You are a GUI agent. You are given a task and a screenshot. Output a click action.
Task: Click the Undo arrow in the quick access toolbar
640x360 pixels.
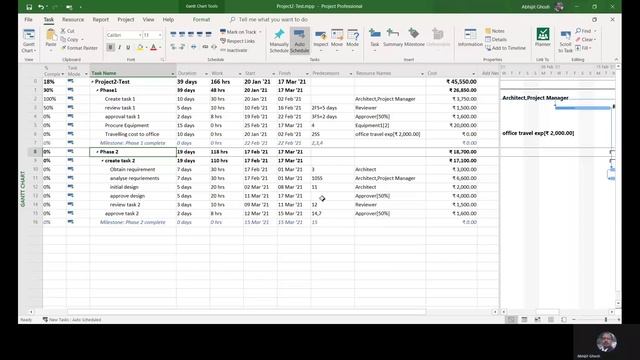[x=41, y=7]
